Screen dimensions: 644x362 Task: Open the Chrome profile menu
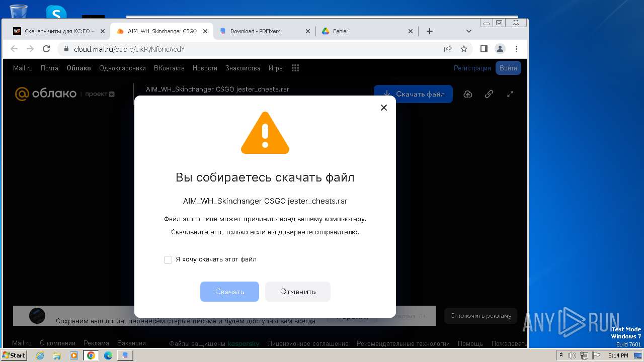click(500, 49)
